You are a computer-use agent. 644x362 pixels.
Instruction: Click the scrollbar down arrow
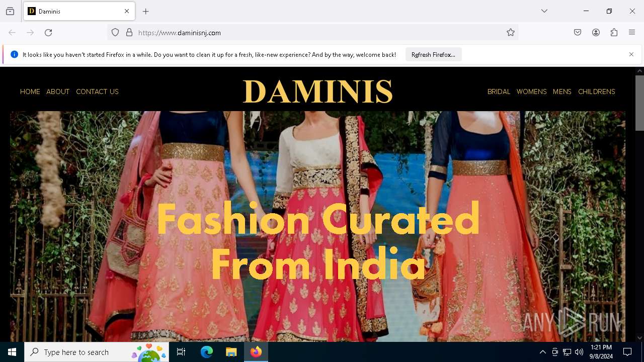(639, 338)
